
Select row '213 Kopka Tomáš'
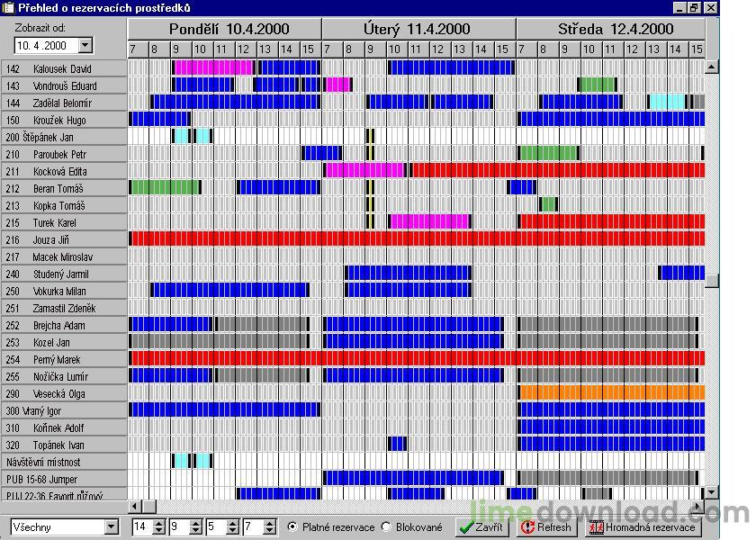64,205
